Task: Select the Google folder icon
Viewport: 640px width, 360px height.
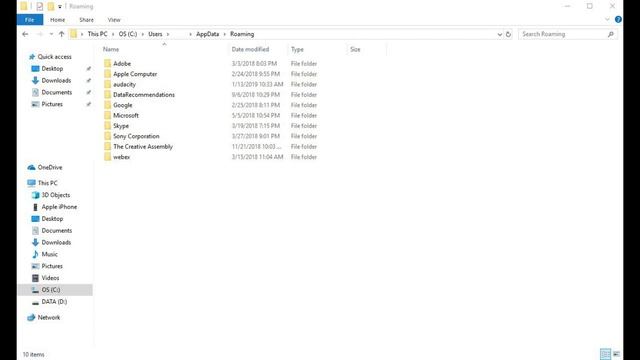Action: click(x=107, y=105)
